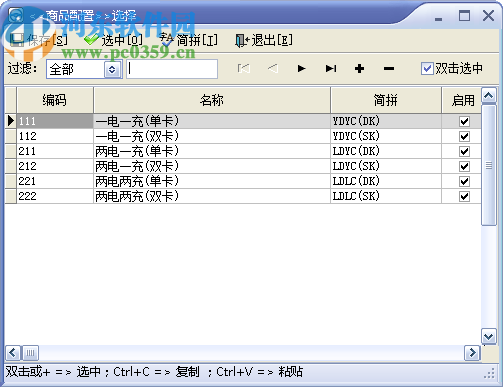The width and height of the screenshot is (503, 387).
Task: Select name cell 两电一充(双卡)
Action: [212, 166]
